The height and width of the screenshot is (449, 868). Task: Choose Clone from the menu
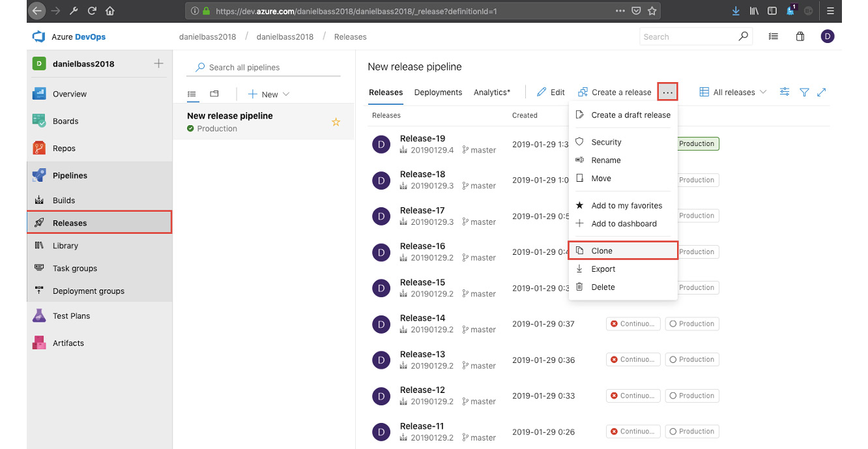623,251
